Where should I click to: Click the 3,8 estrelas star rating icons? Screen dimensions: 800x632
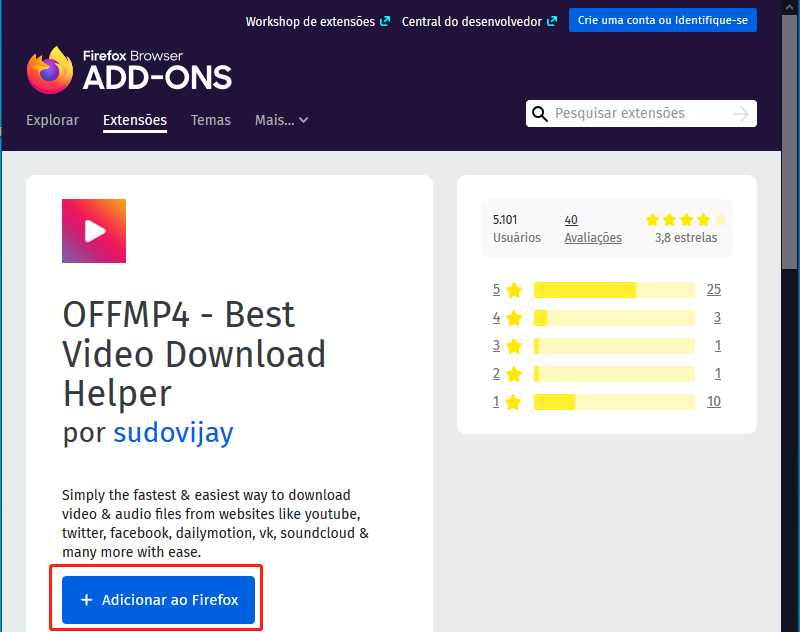[x=686, y=220]
